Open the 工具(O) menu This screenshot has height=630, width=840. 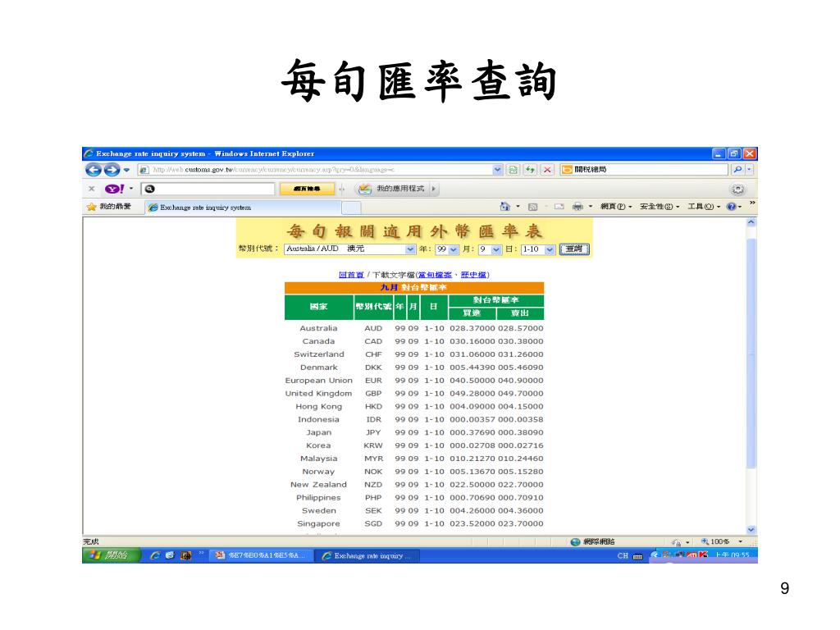coord(704,206)
